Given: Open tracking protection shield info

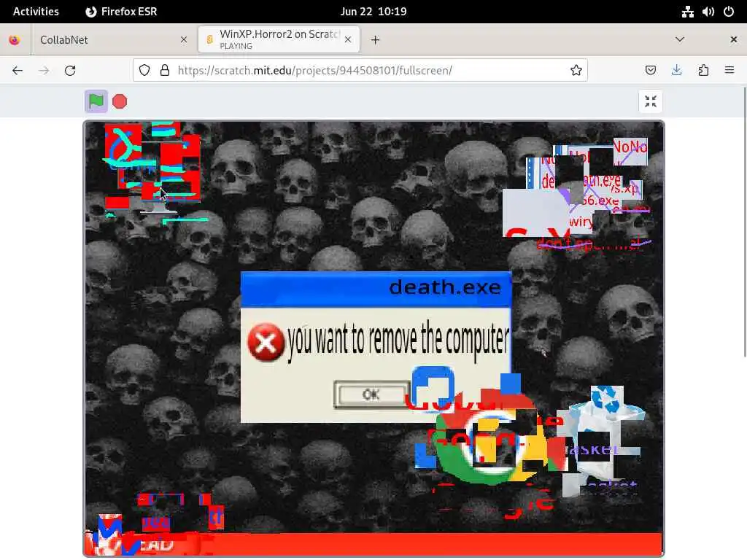Looking at the screenshot, I should 144,71.
